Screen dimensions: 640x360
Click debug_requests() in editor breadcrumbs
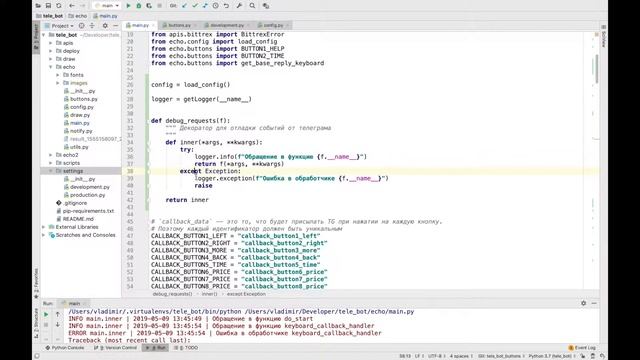(x=172, y=294)
